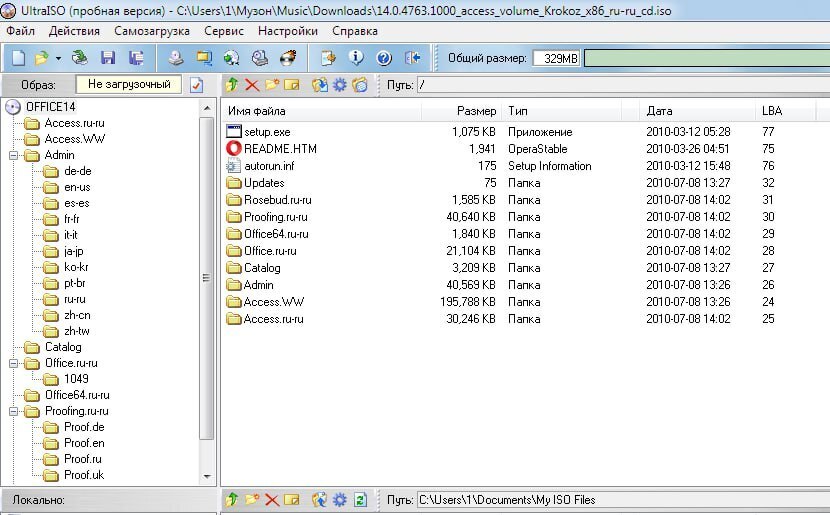This screenshot has height=515, width=830.
Task: Click the Compress ISO disc icon
Action: [231, 58]
